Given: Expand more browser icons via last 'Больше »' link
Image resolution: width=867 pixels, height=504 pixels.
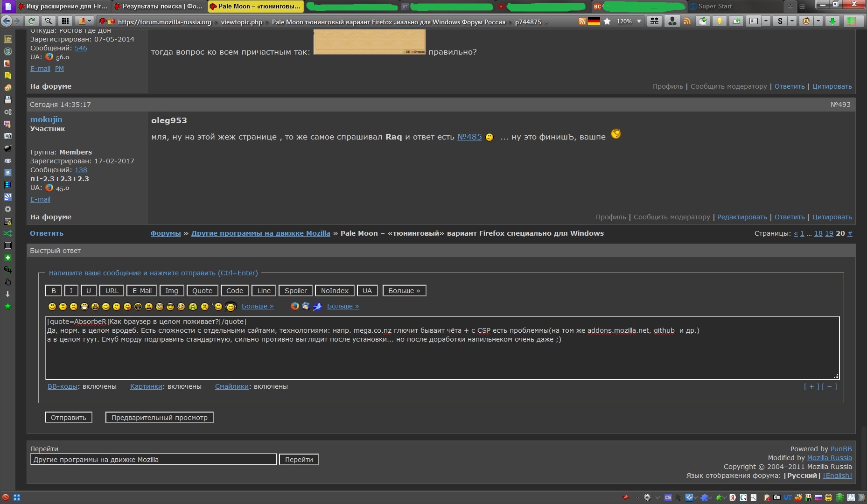Looking at the screenshot, I should (x=343, y=306).
